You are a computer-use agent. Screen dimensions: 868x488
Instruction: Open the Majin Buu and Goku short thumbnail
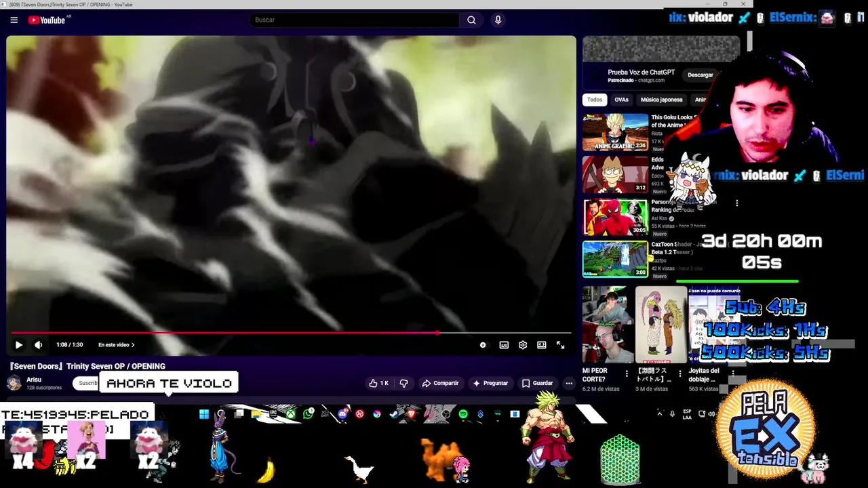pyautogui.click(x=661, y=325)
